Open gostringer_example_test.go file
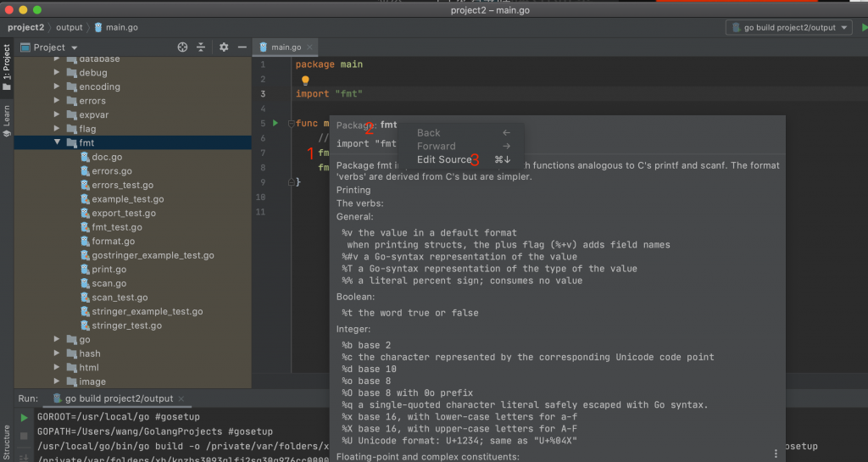The width and height of the screenshot is (868, 462). pyautogui.click(x=153, y=255)
